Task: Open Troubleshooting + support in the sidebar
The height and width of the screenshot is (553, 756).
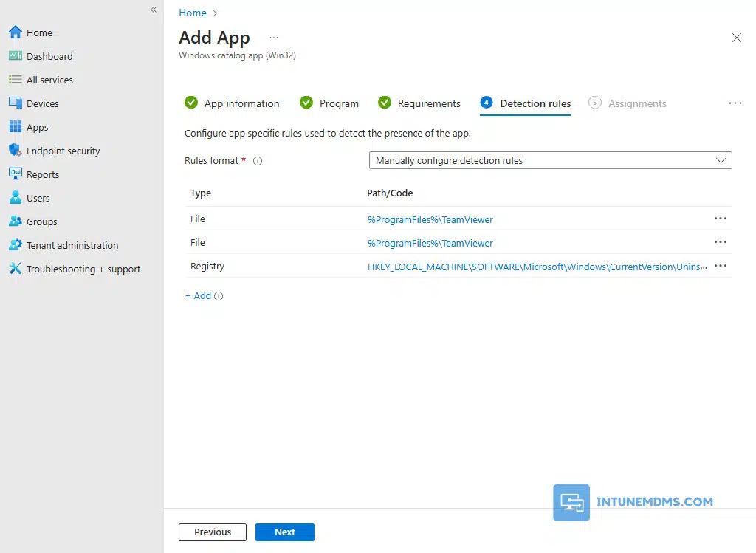Action: (x=83, y=269)
